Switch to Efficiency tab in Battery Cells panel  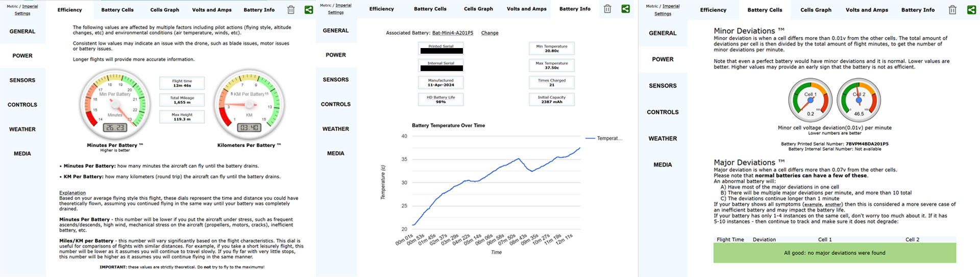pyautogui.click(x=713, y=10)
